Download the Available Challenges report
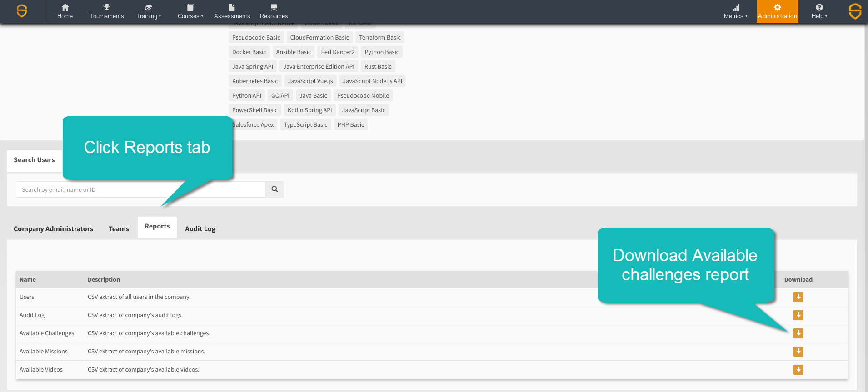The height and width of the screenshot is (392, 868). pos(798,333)
